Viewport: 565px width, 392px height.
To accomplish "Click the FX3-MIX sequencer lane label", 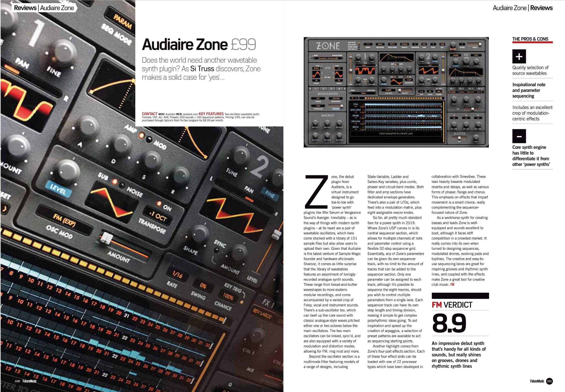I will pyautogui.click(x=356, y=116).
